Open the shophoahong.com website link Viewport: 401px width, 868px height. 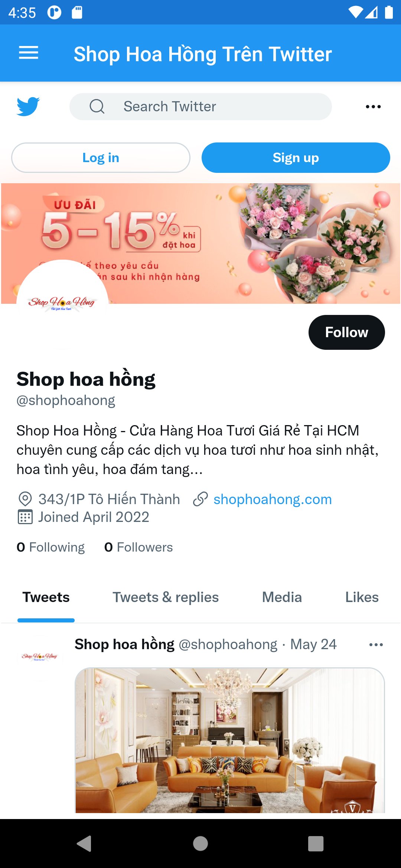tap(273, 499)
